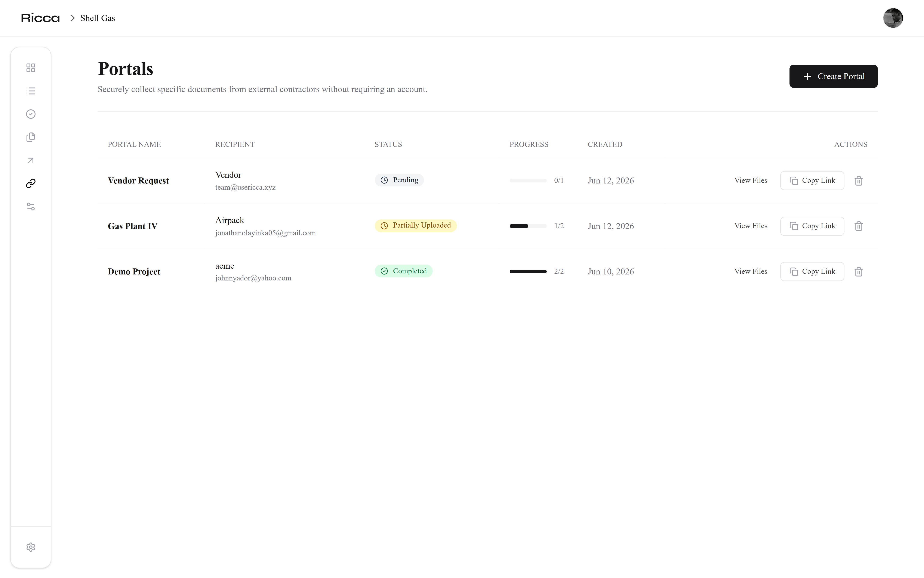Click the Vendor Request progress bar

pyautogui.click(x=528, y=180)
